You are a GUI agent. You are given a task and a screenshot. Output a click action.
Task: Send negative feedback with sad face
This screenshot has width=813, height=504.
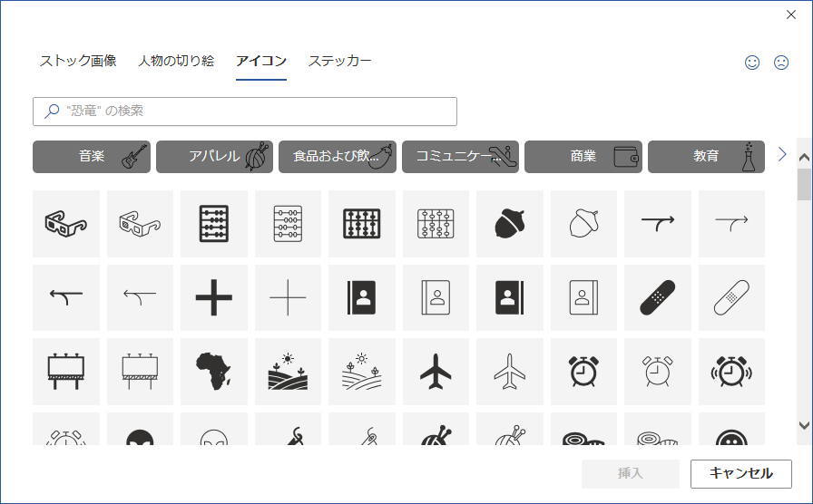(x=781, y=63)
